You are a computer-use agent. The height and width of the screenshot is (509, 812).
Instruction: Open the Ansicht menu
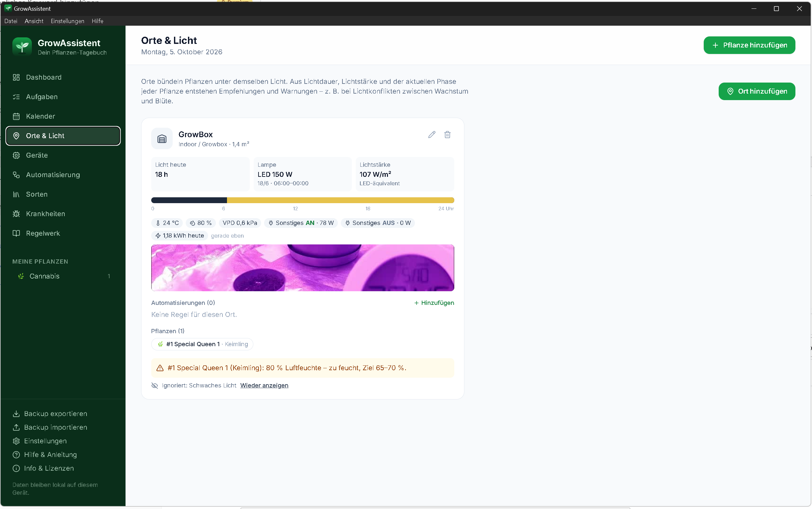coord(34,21)
